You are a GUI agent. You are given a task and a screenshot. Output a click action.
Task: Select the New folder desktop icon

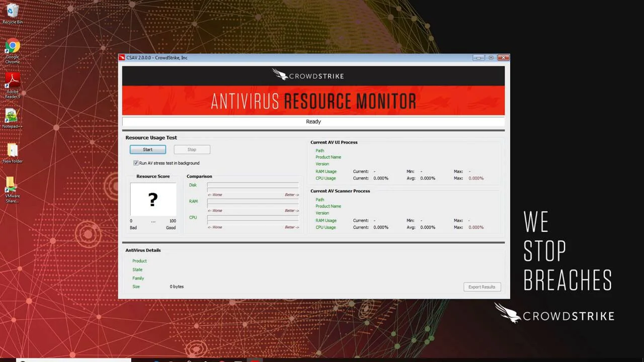13,153
